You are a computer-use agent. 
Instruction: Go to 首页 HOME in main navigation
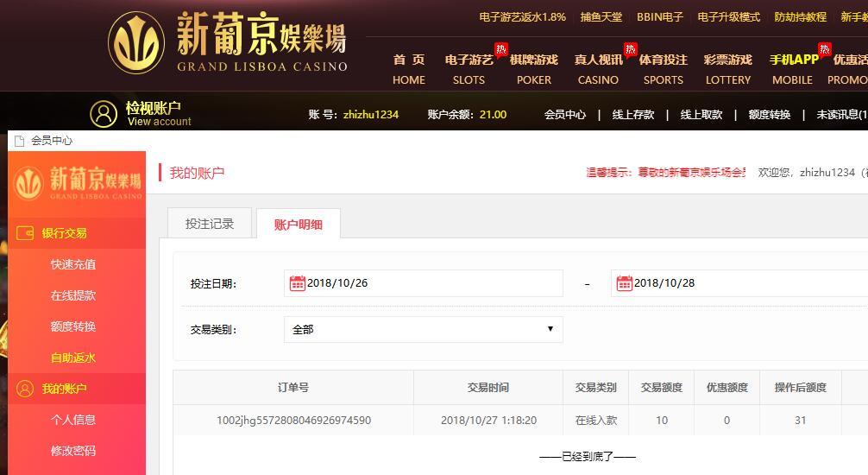click(409, 69)
